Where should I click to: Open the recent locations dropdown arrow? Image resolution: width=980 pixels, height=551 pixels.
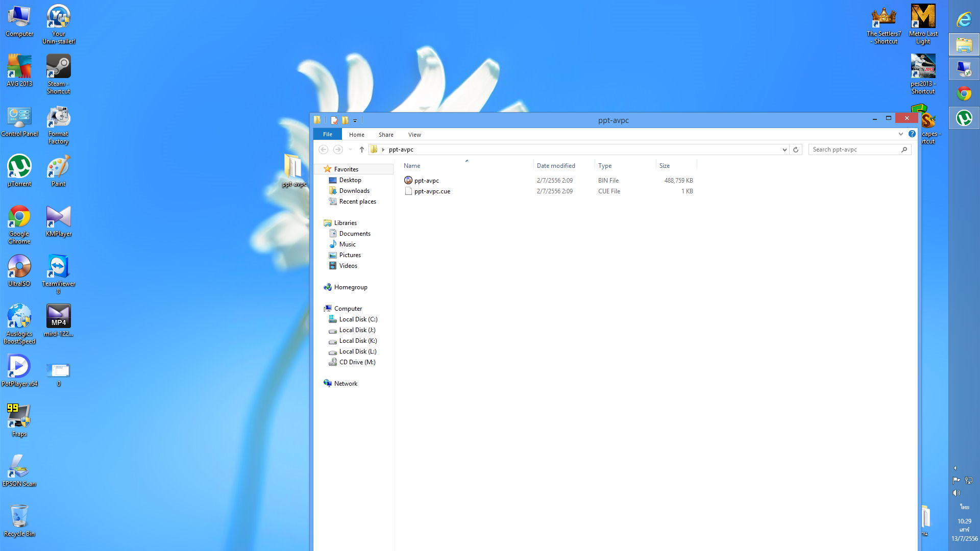coord(350,149)
